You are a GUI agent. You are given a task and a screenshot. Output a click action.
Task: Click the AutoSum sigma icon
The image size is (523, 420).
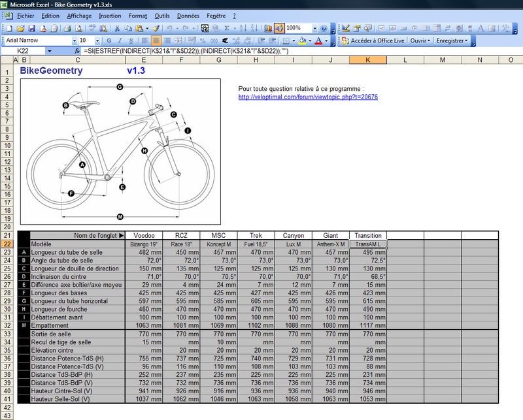point(226,28)
